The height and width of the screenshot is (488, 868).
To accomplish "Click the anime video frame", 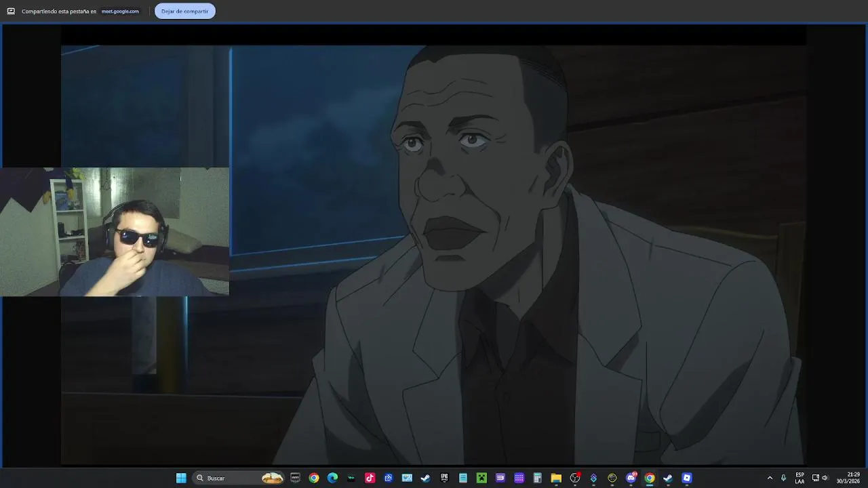I will point(434,255).
